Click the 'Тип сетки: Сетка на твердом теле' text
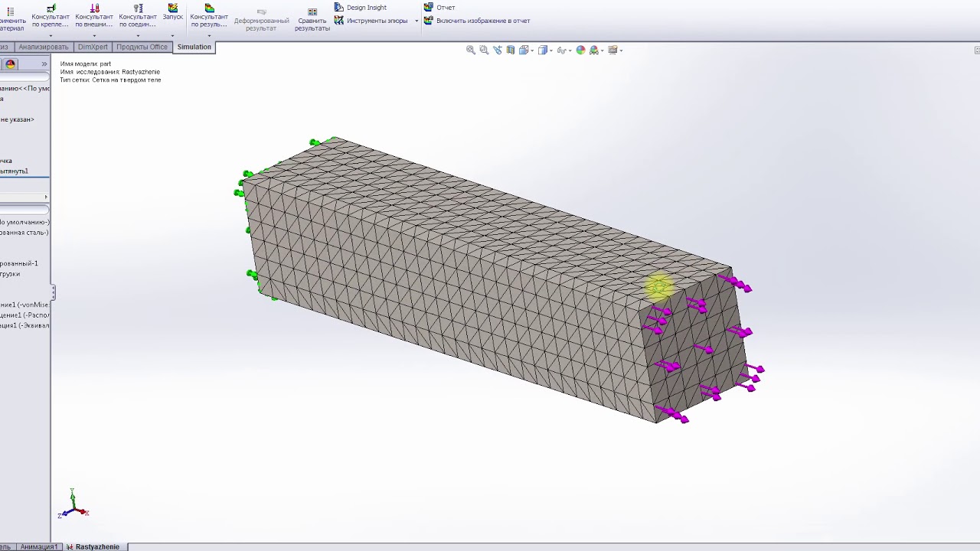 (110, 80)
